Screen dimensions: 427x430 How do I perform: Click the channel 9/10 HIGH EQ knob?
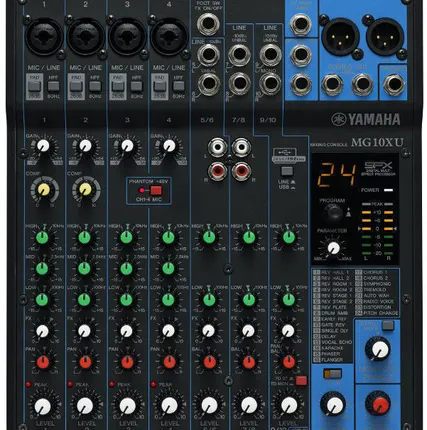(x=289, y=238)
